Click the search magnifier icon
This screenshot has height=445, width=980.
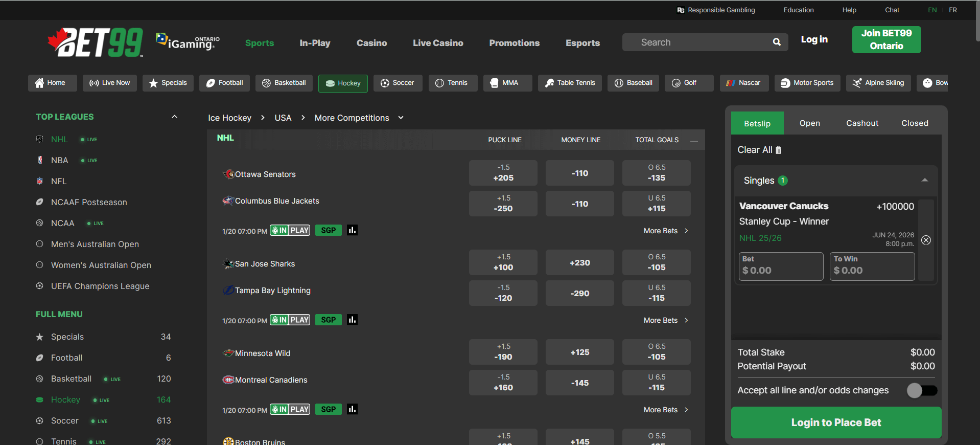tap(777, 42)
